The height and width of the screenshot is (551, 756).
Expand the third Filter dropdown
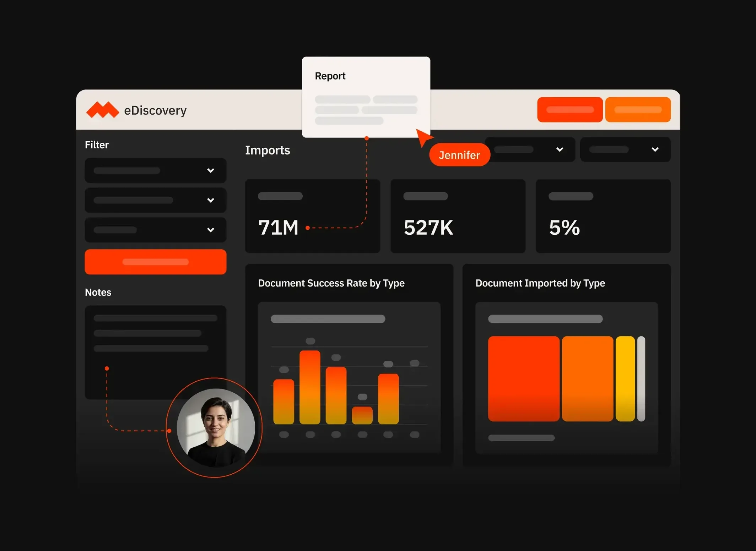point(155,230)
